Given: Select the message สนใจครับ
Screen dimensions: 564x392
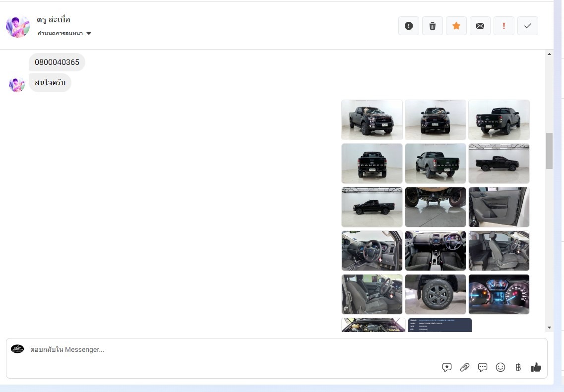Looking at the screenshot, I should (50, 83).
